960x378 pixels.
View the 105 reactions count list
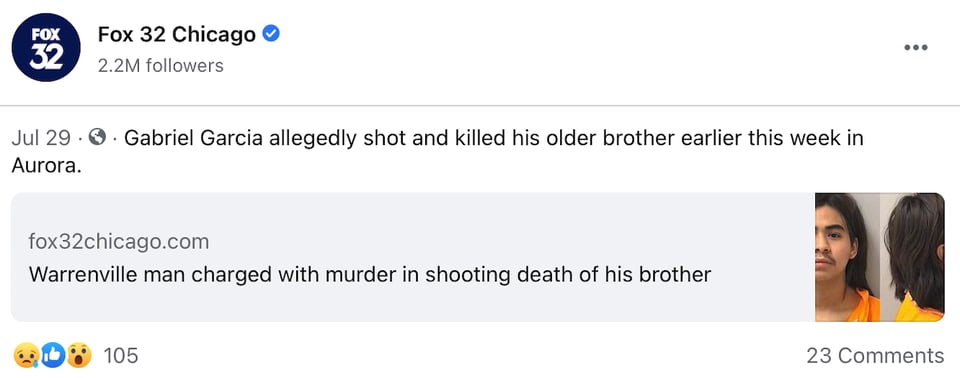click(x=121, y=355)
